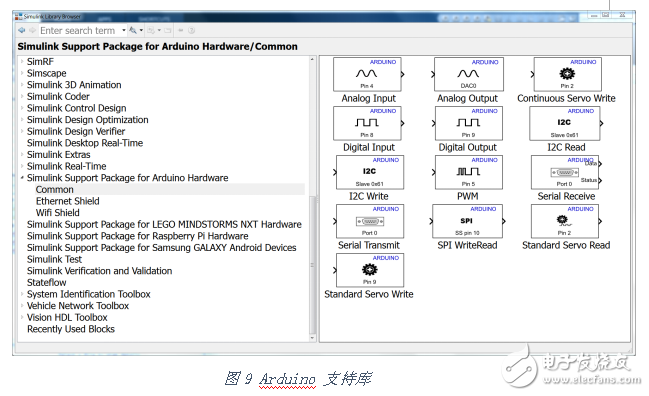Expand the Simscape tree node

[22, 73]
